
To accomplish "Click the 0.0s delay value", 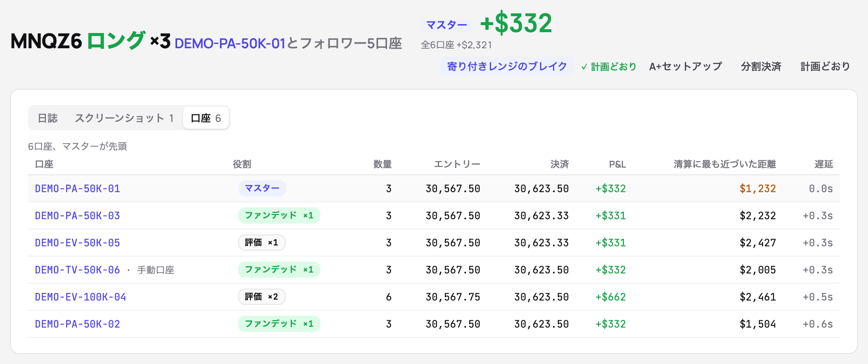I will point(821,189).
